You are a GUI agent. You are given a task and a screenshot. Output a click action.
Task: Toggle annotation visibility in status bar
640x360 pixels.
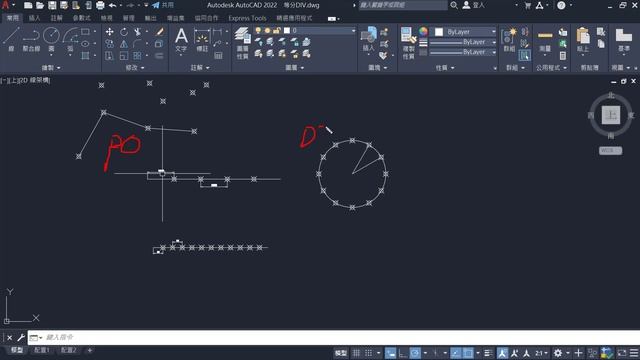tap(502, 353)
